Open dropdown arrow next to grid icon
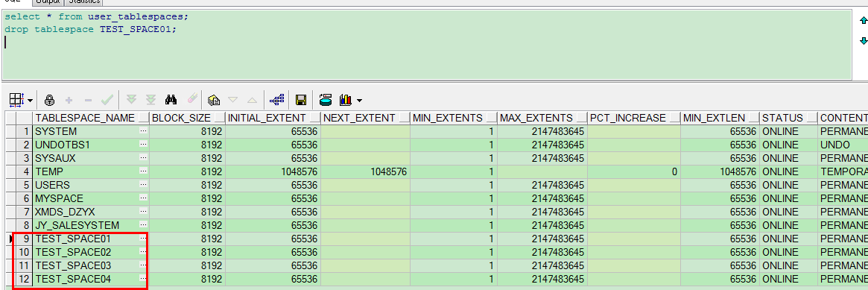868x290 pixels. [30, 101]
